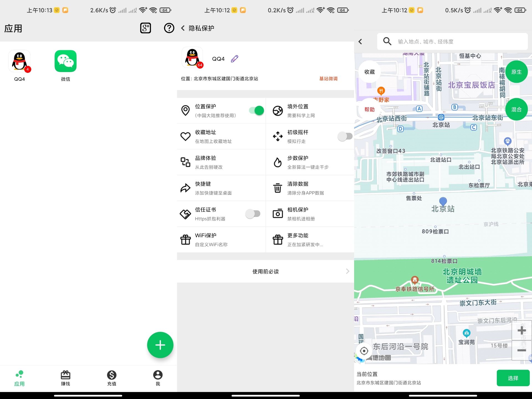
Task: Click the map zoom-in plus control
Action: coord(522,330)
